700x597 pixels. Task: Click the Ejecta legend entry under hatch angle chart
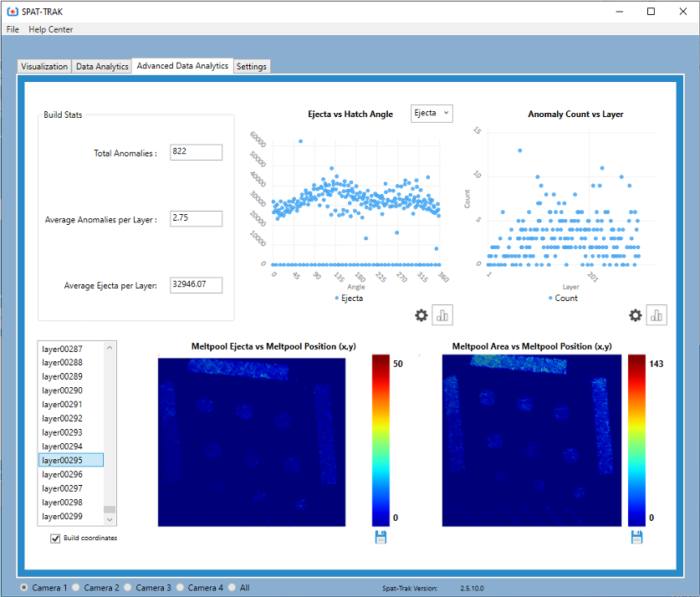(349, 298)
